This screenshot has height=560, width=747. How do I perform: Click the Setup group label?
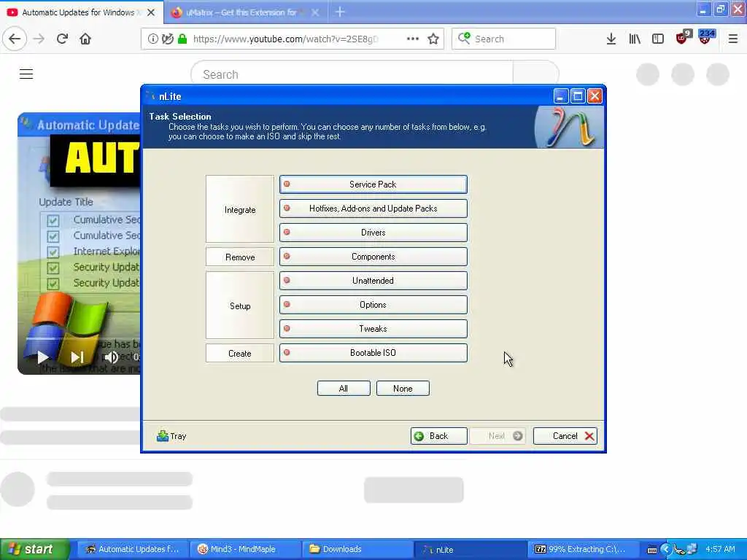tap(240, 306)
